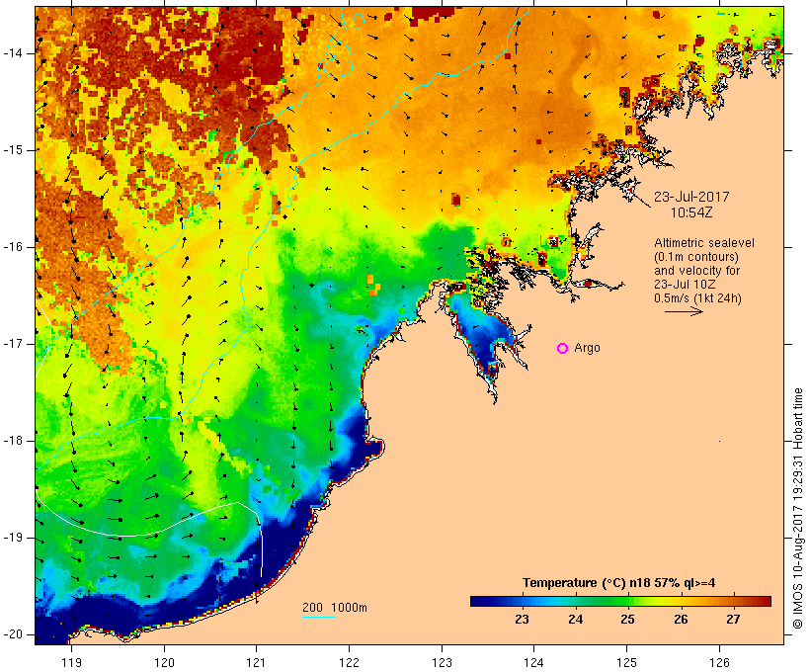The image size is (810, 672).
Task: Click the latitude axis label '-16'
Action: pos(13,247)
